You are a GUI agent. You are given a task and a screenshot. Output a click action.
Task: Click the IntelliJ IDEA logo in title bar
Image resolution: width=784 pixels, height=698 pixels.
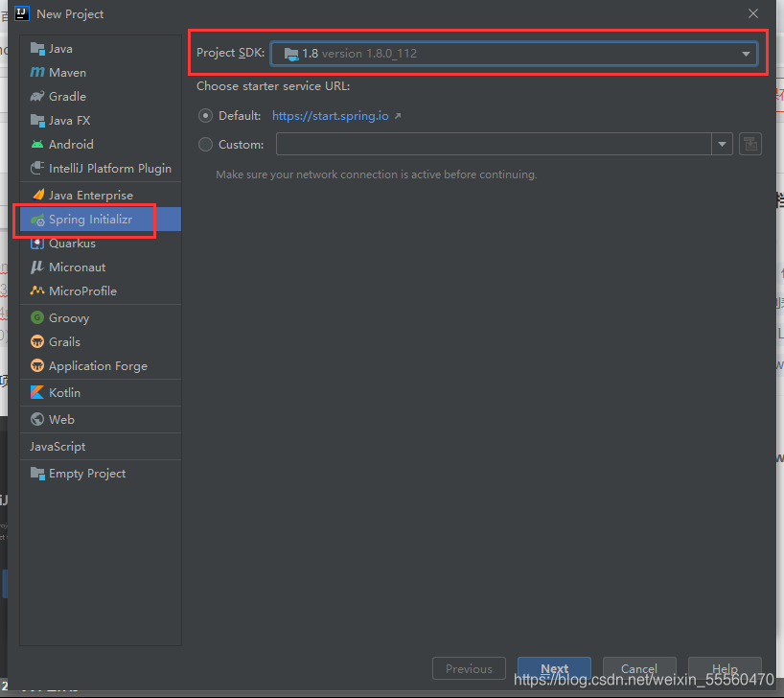coord(22,13)
